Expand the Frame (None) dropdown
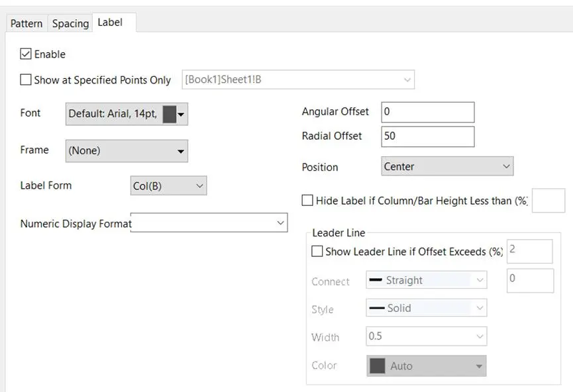 pyautogui.click(x=127, y=151)
